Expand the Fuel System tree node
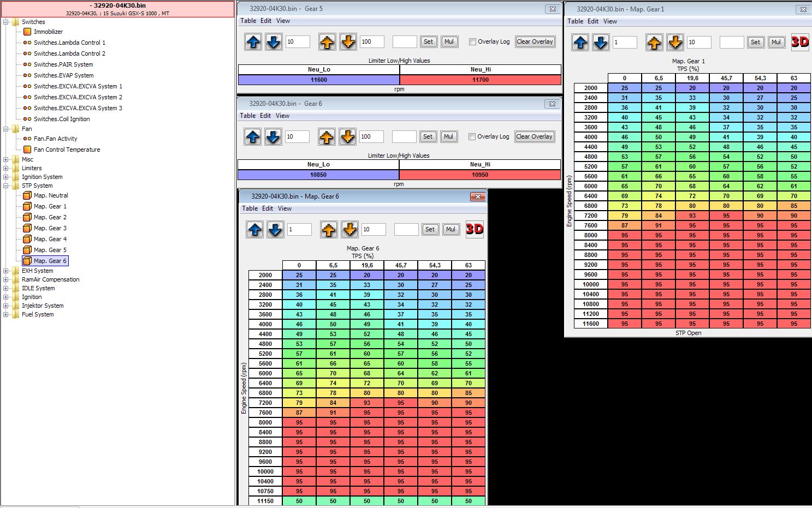Image resolution: width=812 pixels, height=508 pixels. (x=6, y=314)
